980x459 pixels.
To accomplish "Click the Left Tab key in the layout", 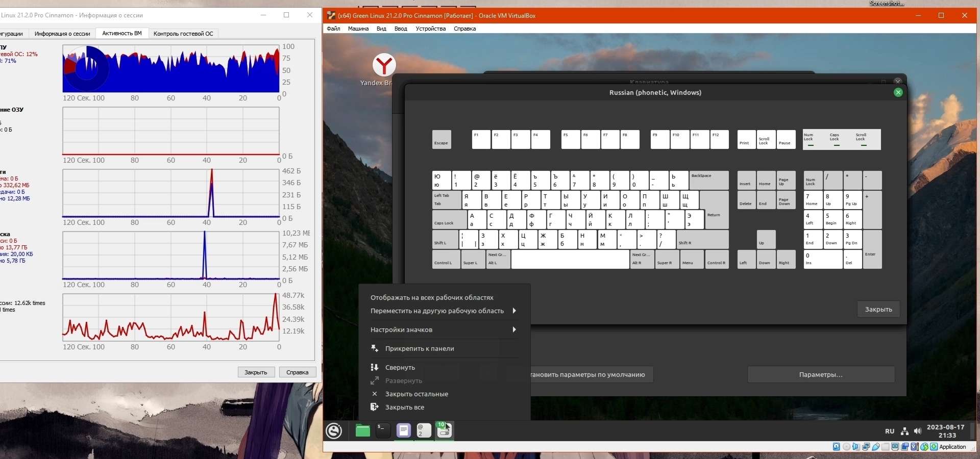I will point(446,200).
